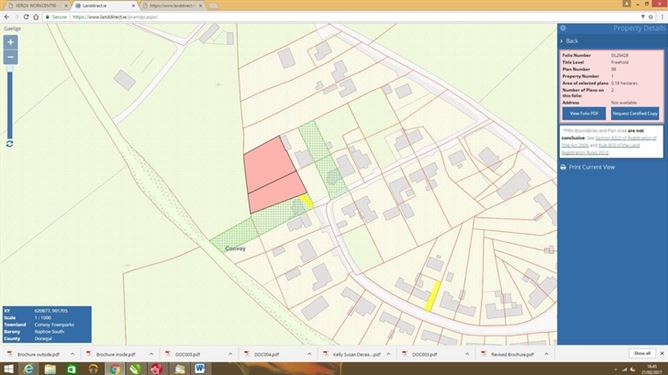The image size is (668, 375).
Task: Expand options arrow for Brochure inside.pdf
Action: tap(151, 354)
